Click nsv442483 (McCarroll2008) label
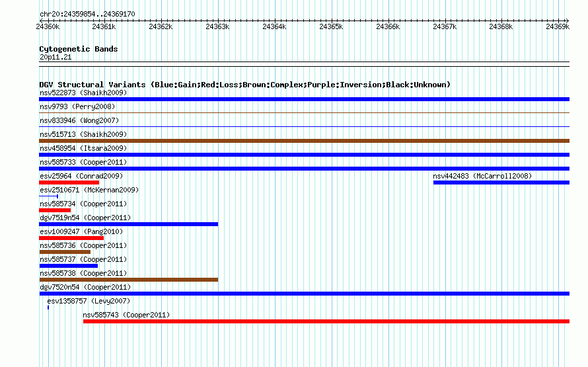 click(482, 176)
